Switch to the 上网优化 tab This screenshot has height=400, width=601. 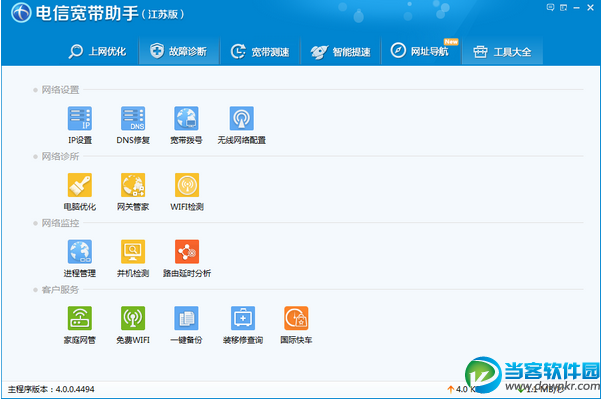tap(97, 51)
